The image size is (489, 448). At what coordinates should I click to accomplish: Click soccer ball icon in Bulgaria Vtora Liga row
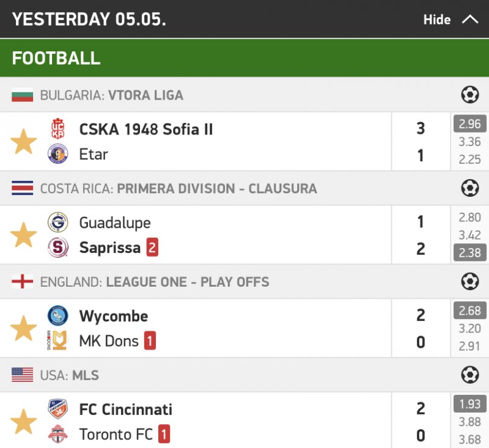click(469, 95)
